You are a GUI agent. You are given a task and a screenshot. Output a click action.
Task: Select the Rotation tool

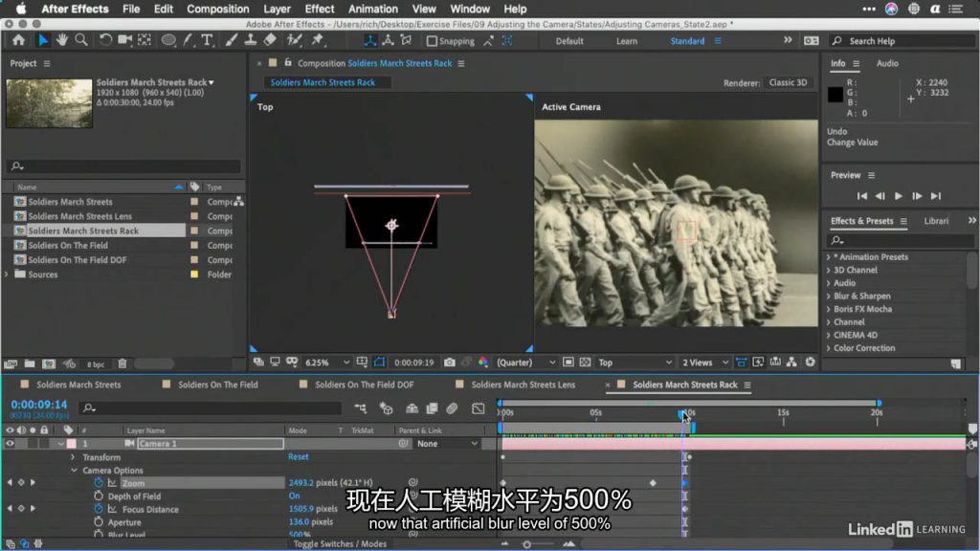[x=105, y=40]
